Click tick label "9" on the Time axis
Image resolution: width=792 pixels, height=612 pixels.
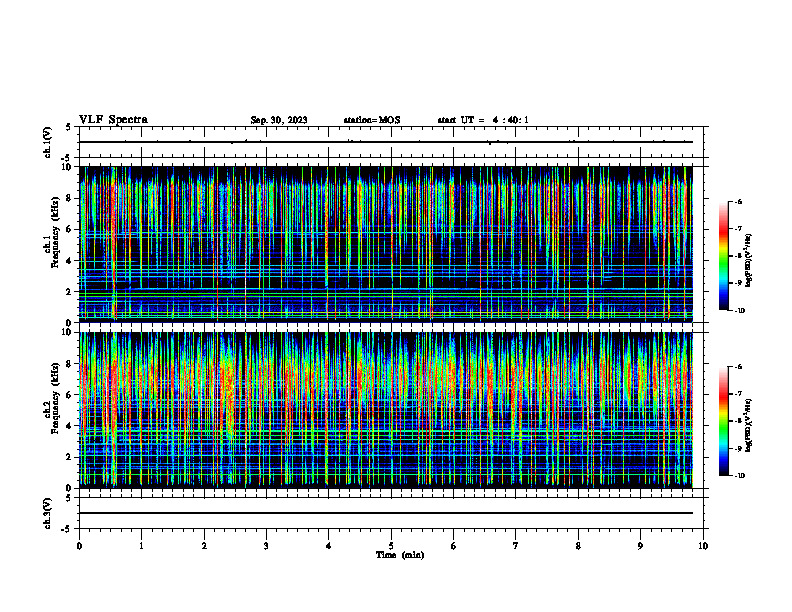[640, 546]
